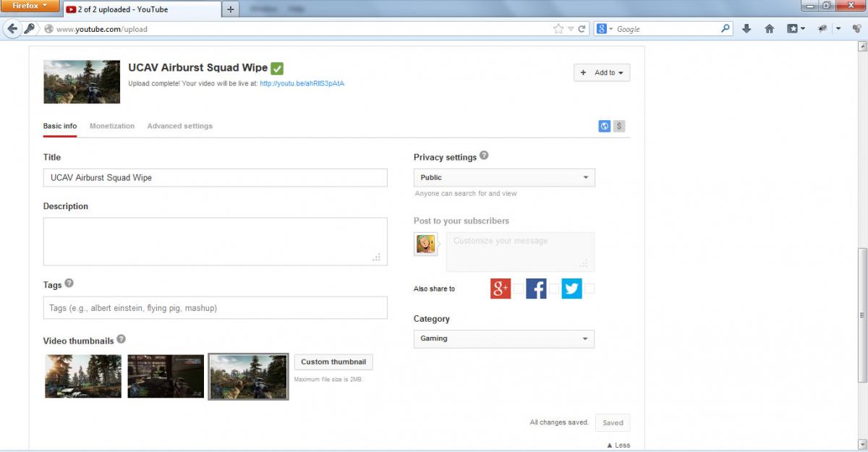
Task: Click the magnifier search icon in search box
Action: [726, 29]
